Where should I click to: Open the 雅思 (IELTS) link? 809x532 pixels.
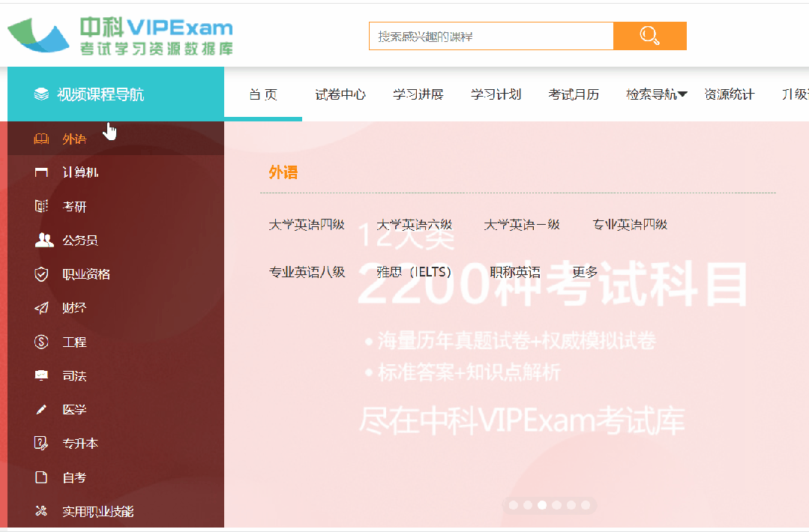415,272
